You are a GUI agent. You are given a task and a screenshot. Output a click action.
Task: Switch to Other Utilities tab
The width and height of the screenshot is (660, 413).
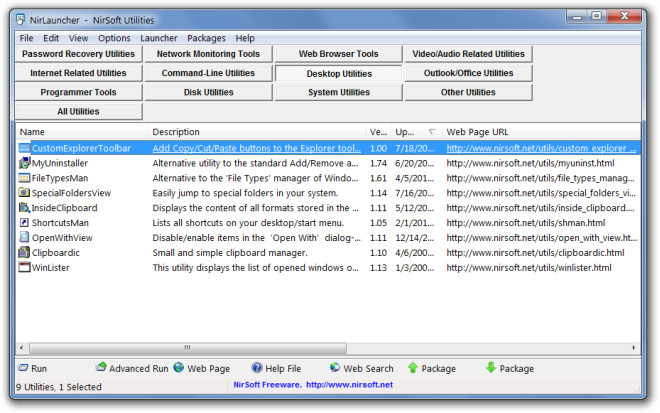pyautogui.click(x=468, y=92)
